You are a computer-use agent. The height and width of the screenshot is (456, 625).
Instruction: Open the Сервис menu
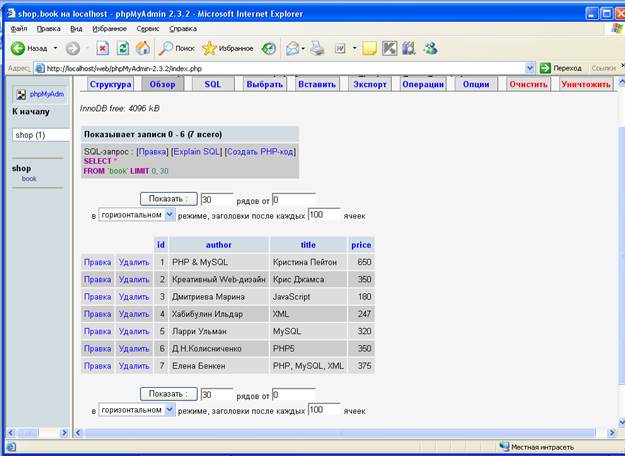tap(147, 29)
